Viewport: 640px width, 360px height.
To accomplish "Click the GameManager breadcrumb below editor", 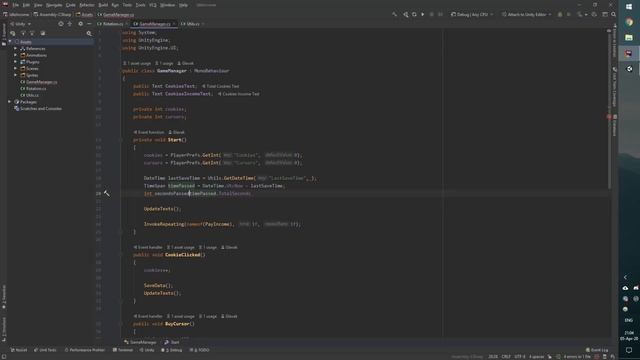I will [x=140, y=342].
